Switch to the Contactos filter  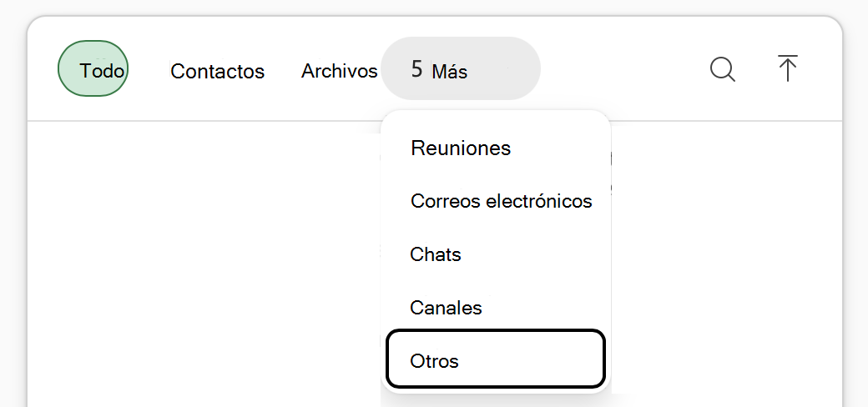pyautogui.click(x=218, y=71)
